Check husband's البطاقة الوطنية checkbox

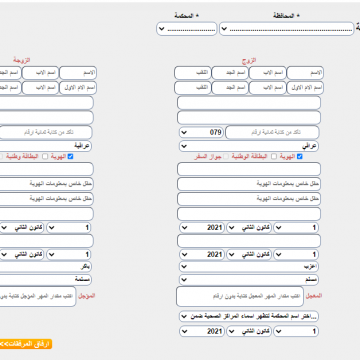[x=274, y=157]
